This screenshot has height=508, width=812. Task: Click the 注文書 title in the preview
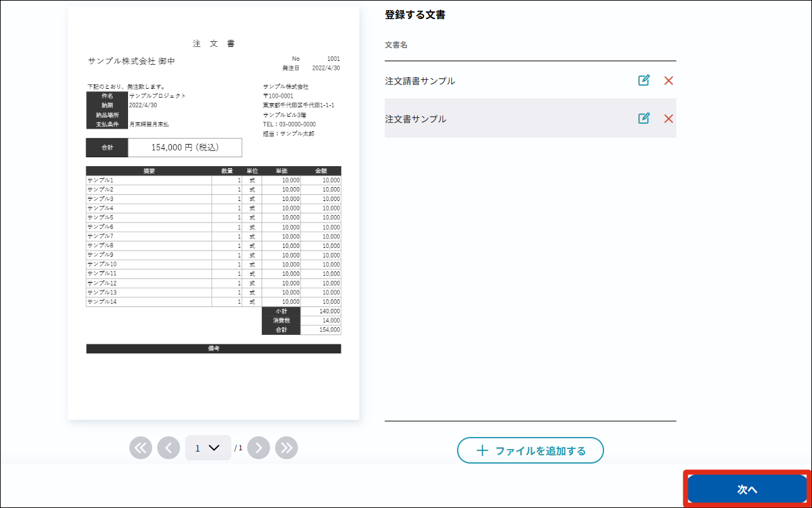(214, 44)
